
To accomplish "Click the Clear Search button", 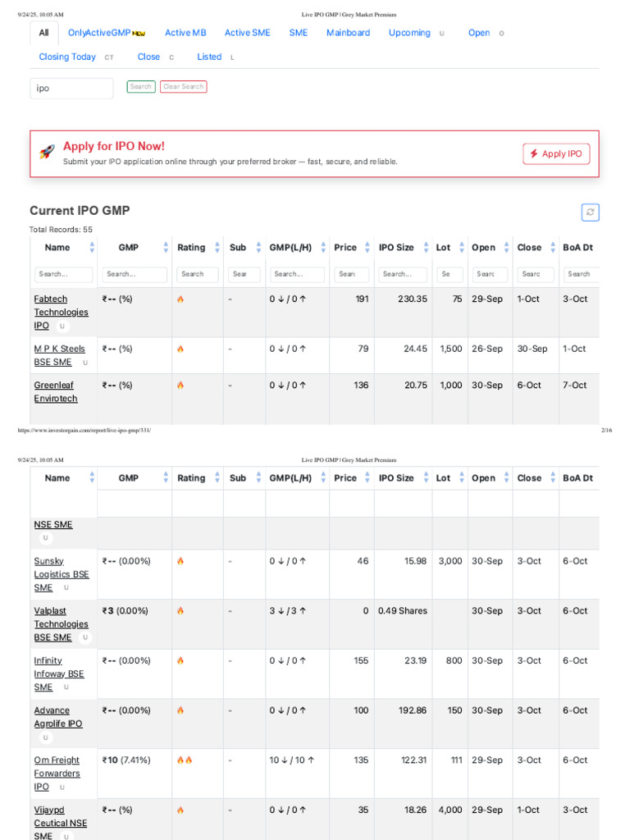I will [183, 87].
